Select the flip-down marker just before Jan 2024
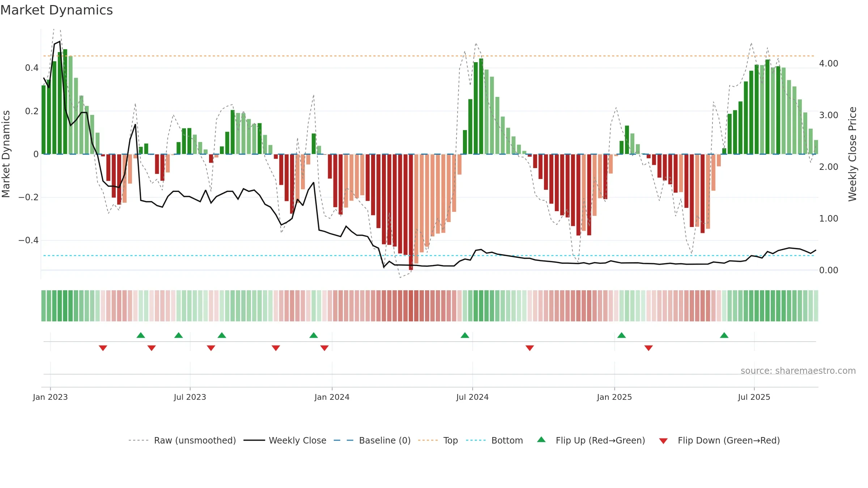868x488 pixels. pyautogui.click(x=324, y=348)
